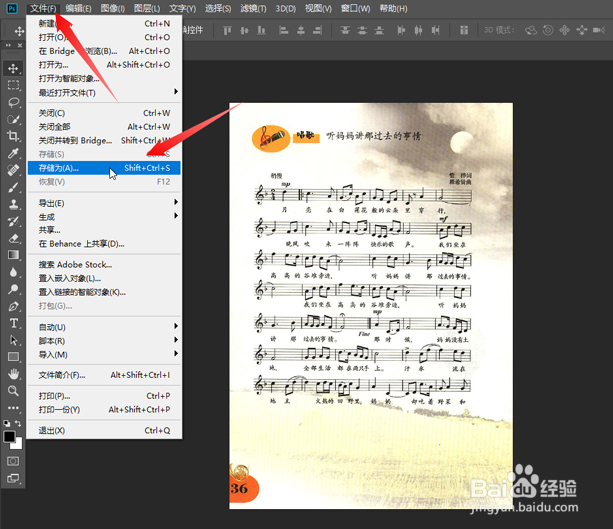The height and width of the screenshot is (529, 613).
Task: Choose 文件简介(F)... menu entry
Action: (104, 375)
